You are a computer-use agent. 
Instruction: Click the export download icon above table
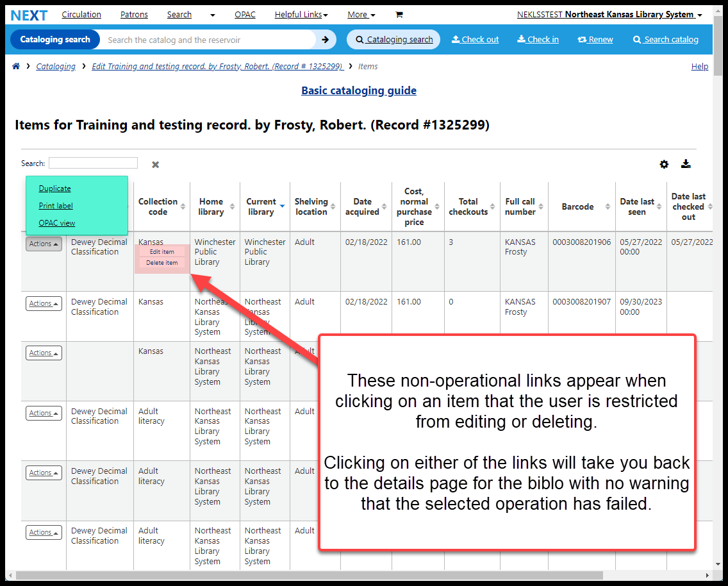[686, 164]
